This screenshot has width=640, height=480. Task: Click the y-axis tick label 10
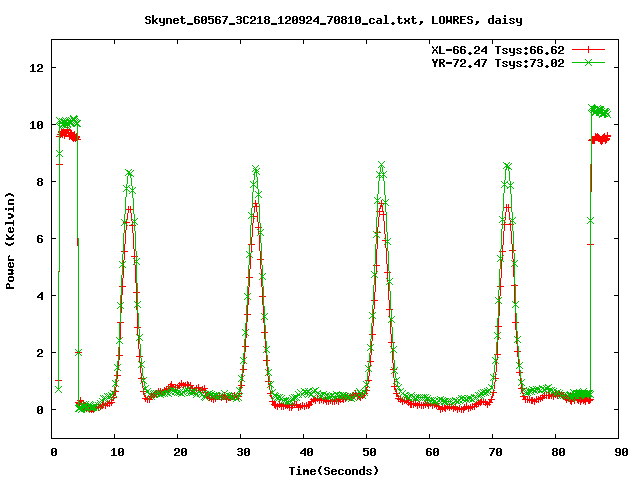pos(36,125)
